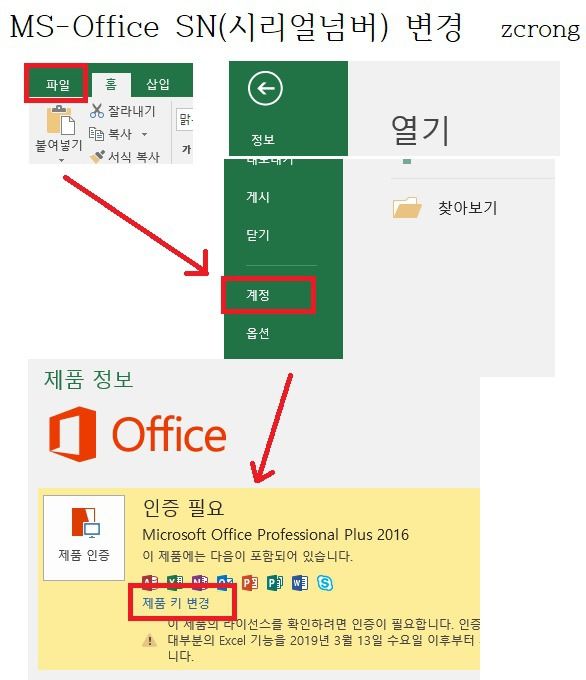Click the Skype app icon
Screen dimensions: 586x680
325,583
